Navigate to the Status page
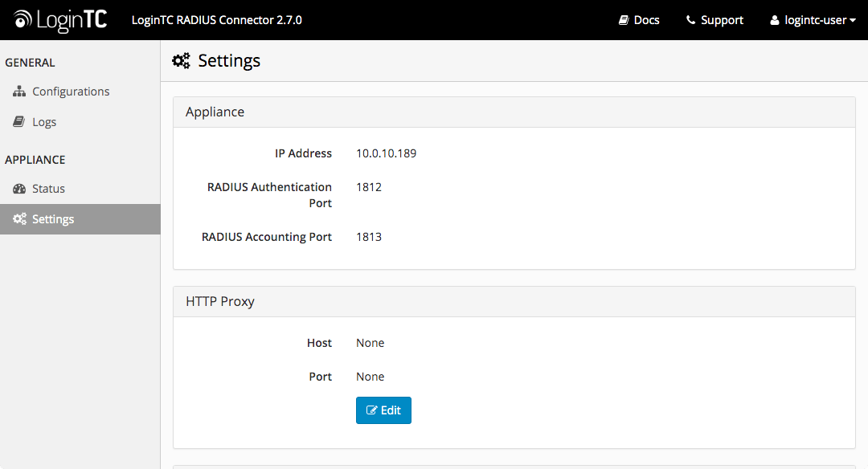Image resolution: width=868 pixels, height=469 pixels. [48, 188]
